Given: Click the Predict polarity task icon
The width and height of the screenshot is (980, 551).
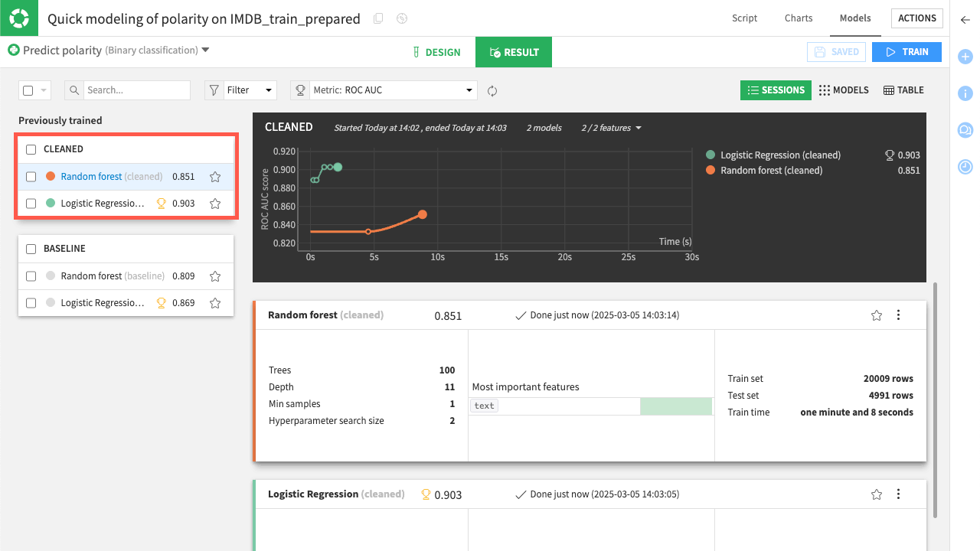Looking at the screenshot, I should point(13,50).
